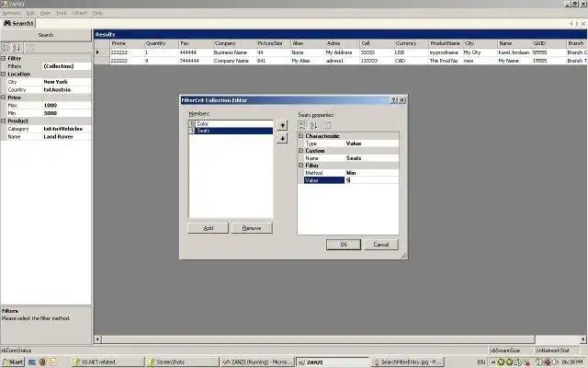The width and height of the screenshot is (588, 368).
Task: Select Color member in Members list
Action: tap(231, 123)
